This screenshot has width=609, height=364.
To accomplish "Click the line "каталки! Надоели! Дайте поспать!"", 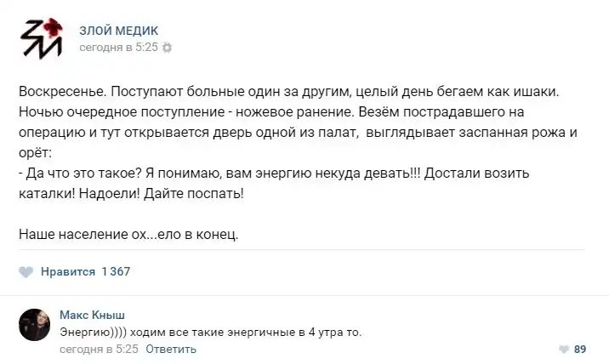I will 130,193.
